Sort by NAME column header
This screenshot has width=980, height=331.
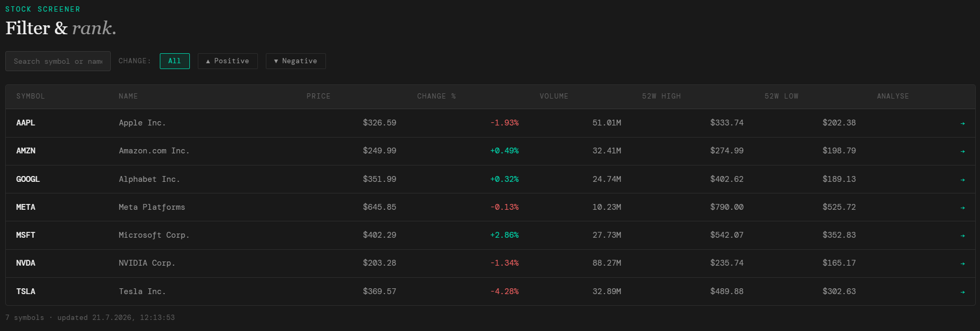[128, 96]
